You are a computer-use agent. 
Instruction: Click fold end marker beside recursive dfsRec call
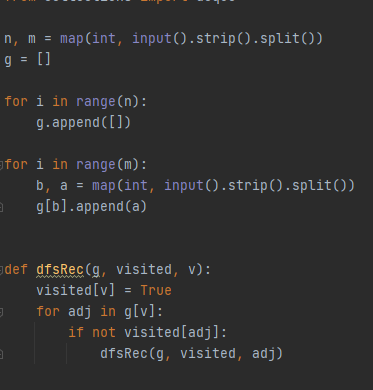click(x=1, y=354)
